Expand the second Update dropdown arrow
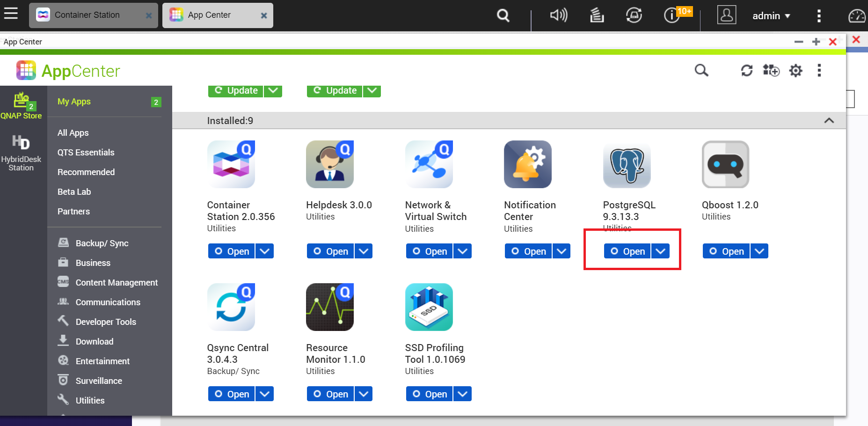Image resolution: width=868 pixels, height=426 pixels. tap(372, 91)
